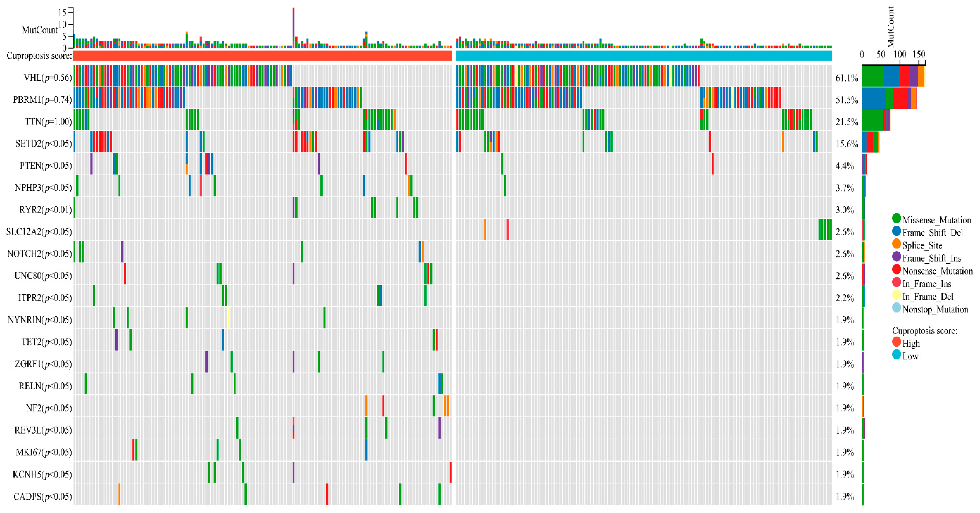Click the yellow In_Frame_Del legend dot
This screenshot has width=980, height=513.
(x=896, y=295)
